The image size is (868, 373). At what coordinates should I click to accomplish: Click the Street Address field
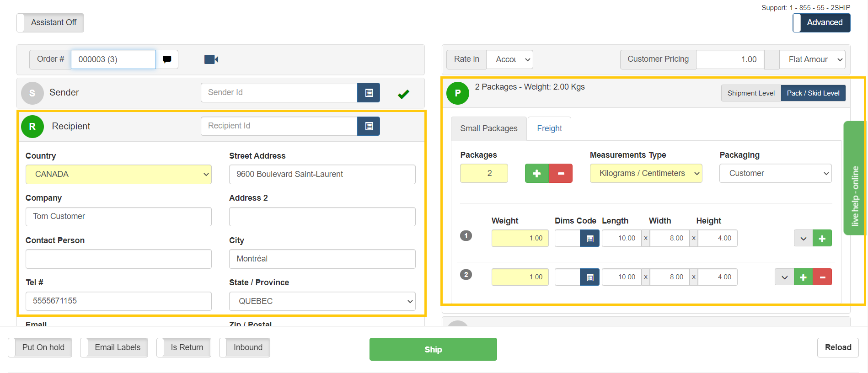click(322, 174)
